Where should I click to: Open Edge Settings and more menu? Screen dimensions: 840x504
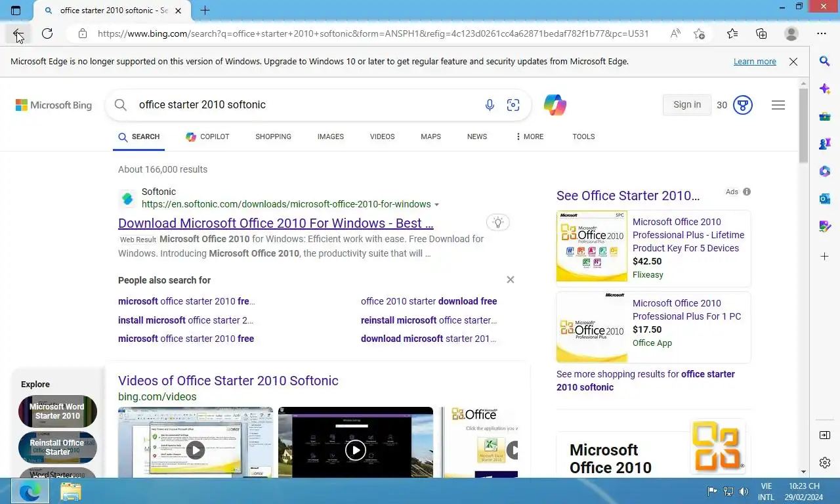pos(822,33)
